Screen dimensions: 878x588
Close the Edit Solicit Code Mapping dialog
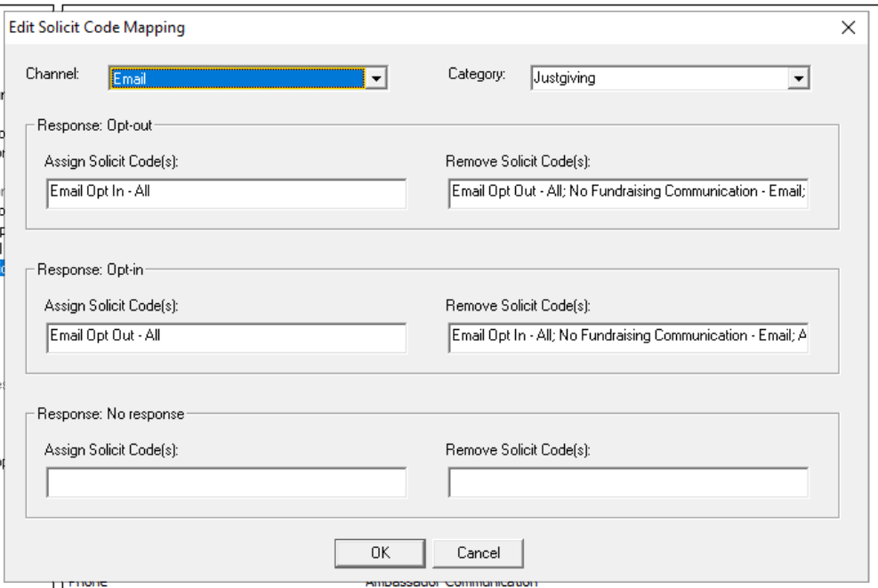pos(849,28)
